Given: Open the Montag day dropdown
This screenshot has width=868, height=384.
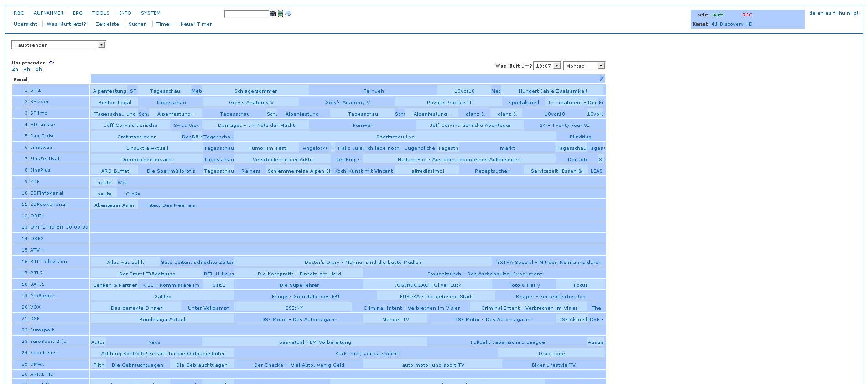Looking at the screenshot, I should click(x=584, y=66).
